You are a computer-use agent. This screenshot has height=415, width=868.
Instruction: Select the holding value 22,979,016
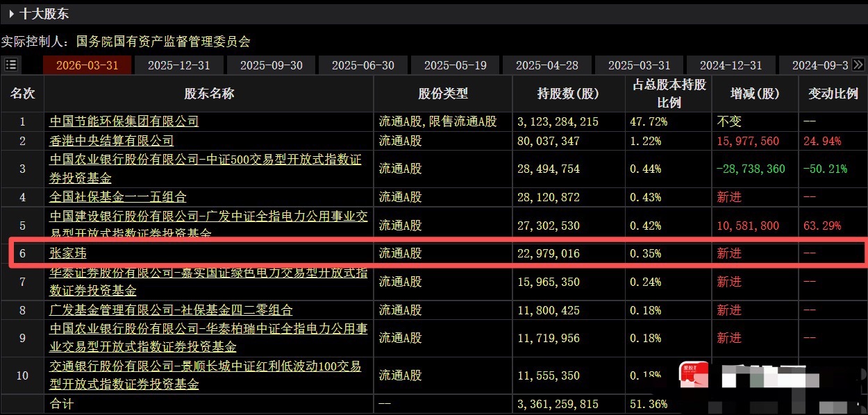point(549,253)
